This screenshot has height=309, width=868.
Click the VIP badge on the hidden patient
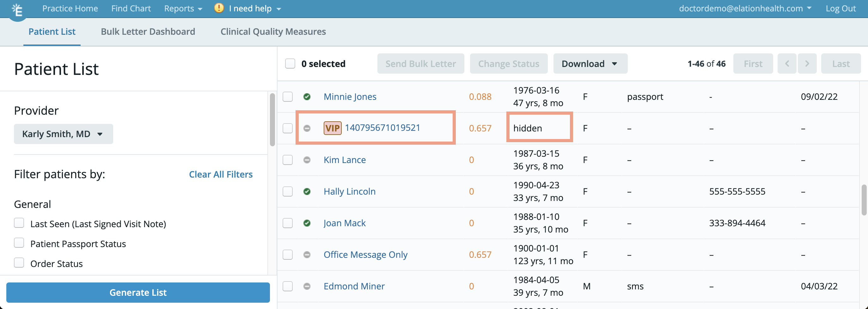tap(332, 128)
